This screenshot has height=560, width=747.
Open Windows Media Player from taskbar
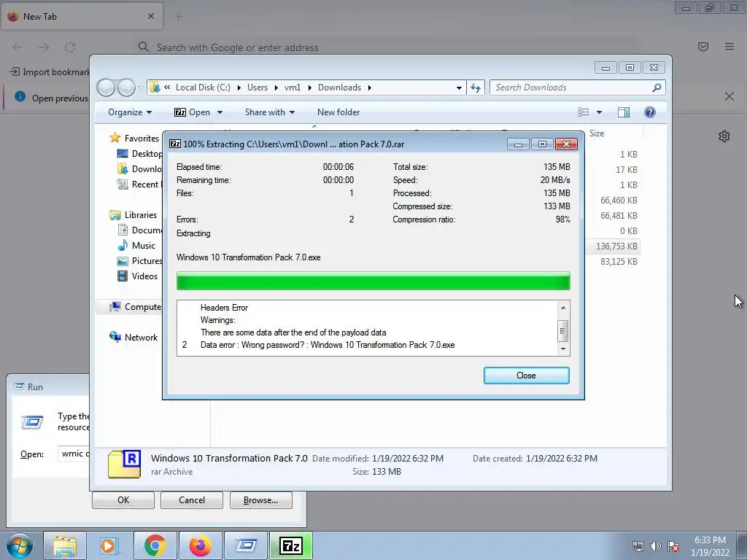pos(109,545)
